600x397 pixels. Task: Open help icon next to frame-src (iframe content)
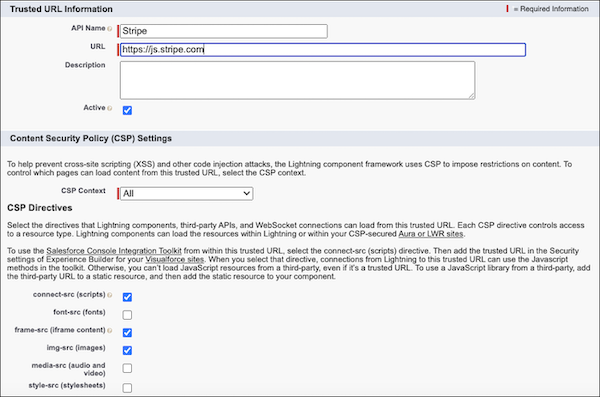click(110, 330)
